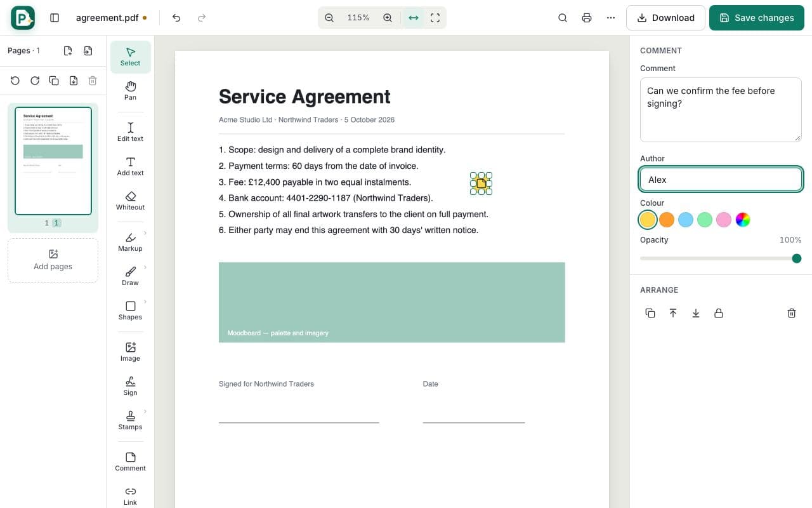812x508 pixels.
Task: Click the Download button
Action: pyautogui.click(x=665, y=18)
